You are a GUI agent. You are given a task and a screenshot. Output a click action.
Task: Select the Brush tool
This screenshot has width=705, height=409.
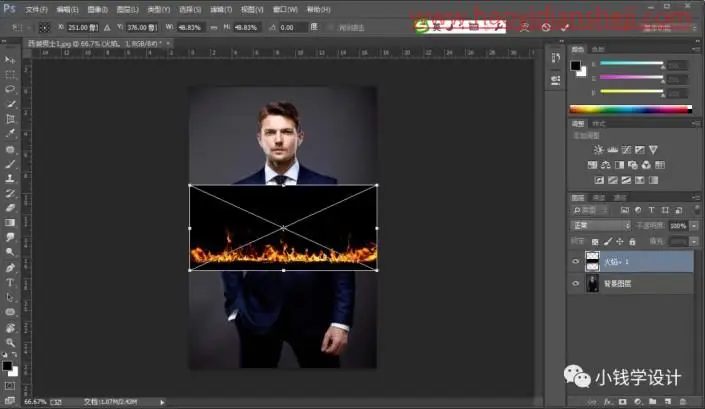[x=10, y=164]
